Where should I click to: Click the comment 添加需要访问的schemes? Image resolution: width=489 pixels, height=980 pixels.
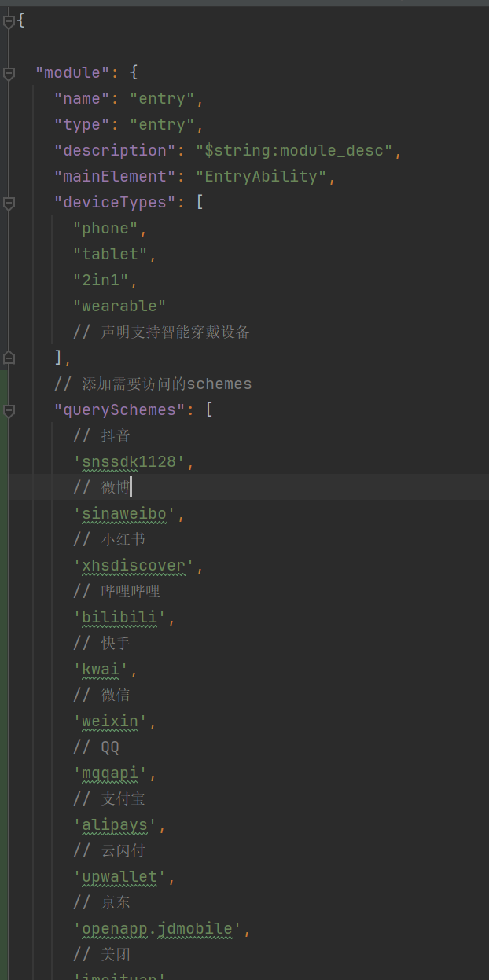153,384
